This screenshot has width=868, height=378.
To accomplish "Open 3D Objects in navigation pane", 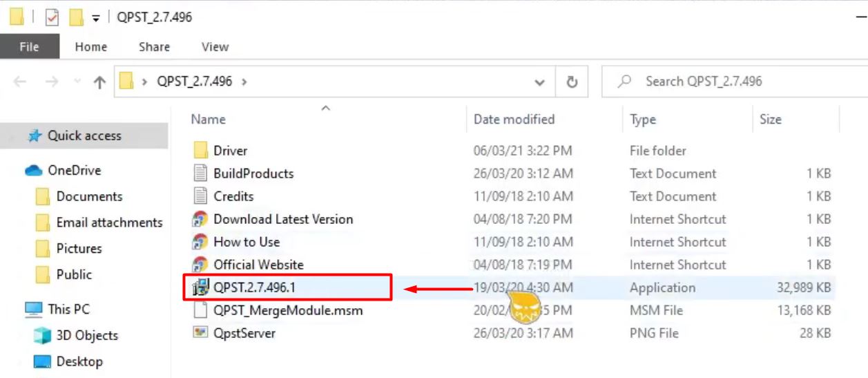I will (x=87, y=335).
